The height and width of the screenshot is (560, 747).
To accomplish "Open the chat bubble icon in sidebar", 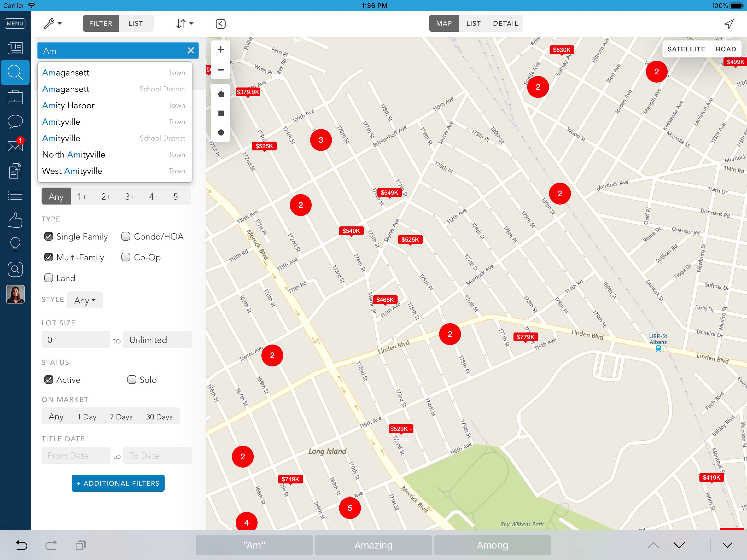I will click(15, 121).
